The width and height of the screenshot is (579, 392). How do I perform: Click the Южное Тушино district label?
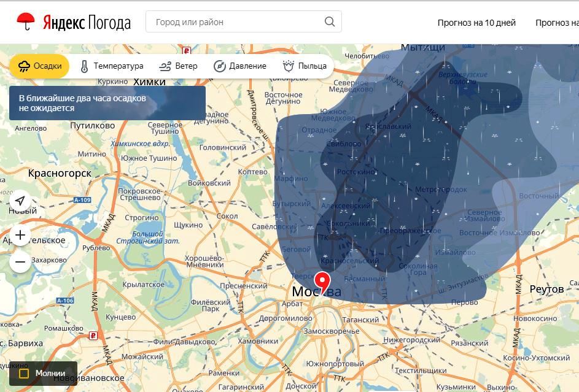[149, 158]
